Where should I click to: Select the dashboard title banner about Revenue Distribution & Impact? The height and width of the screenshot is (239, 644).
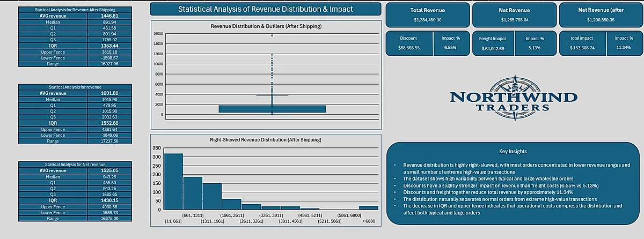click(x=266, y=10)
